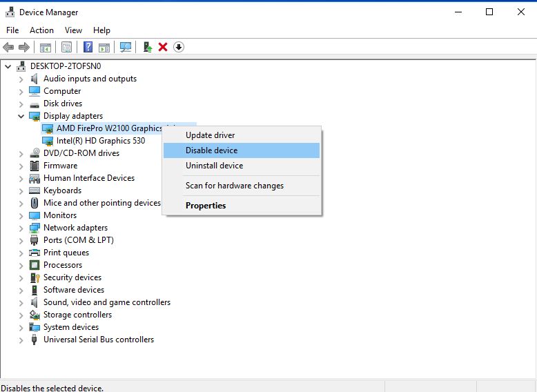Click status bar text Disables the selected device
The height and width of the screenshot is (392, 537).
(x=52, y=388)
